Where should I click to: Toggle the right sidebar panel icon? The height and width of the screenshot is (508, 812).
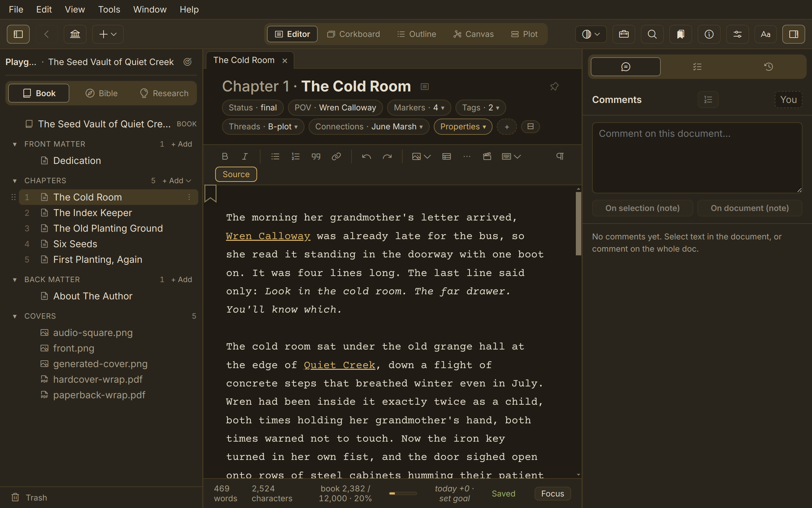pyautogui.click(x=794, y=34)
